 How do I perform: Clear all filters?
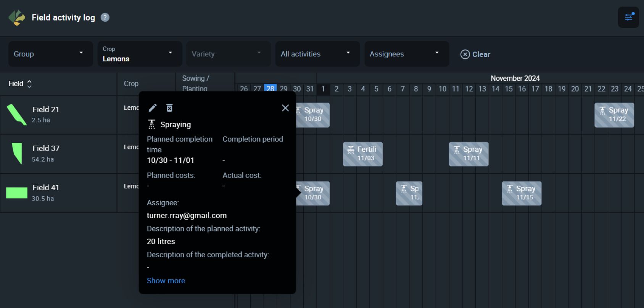pos(475,55)
